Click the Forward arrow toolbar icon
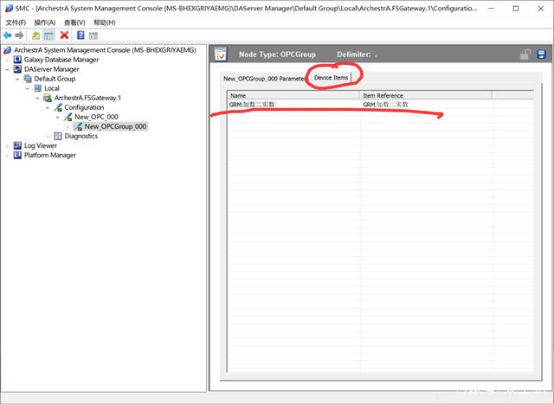 pos(19,35)
